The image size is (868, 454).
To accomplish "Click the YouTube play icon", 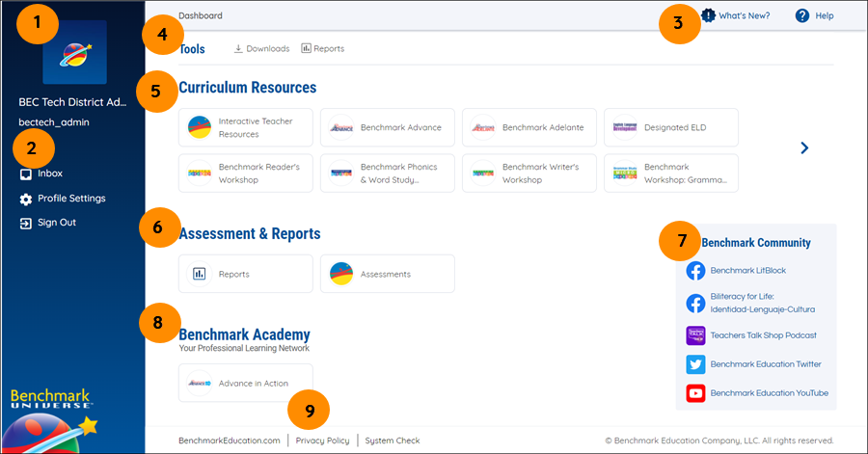I will click(x=695, y=393).
